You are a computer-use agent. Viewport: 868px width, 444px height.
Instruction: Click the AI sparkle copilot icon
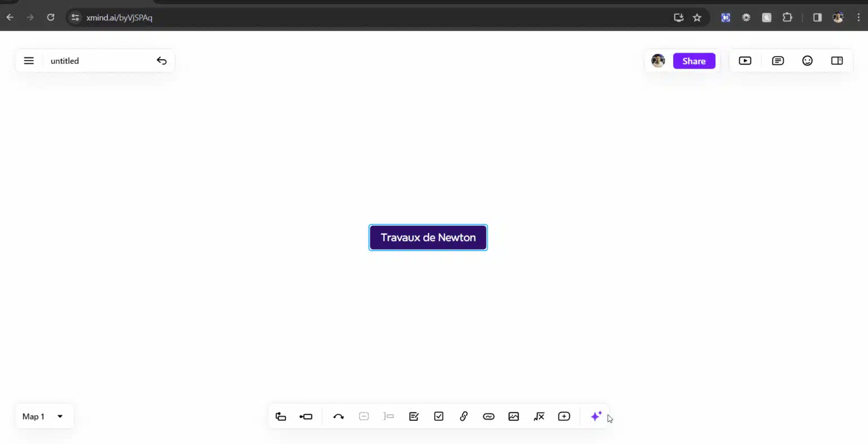(596, 416)
